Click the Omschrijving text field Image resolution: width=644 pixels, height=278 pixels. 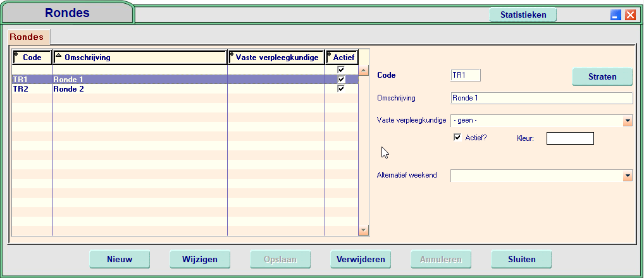541,98
